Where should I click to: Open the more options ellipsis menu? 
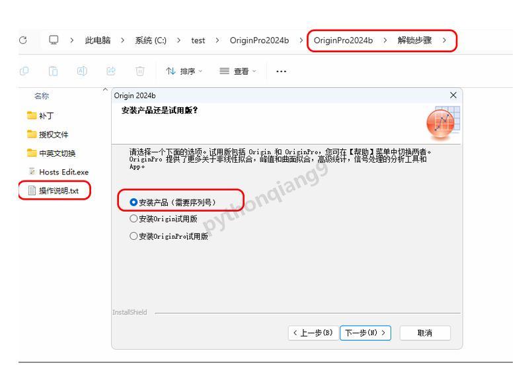(281, 71)
